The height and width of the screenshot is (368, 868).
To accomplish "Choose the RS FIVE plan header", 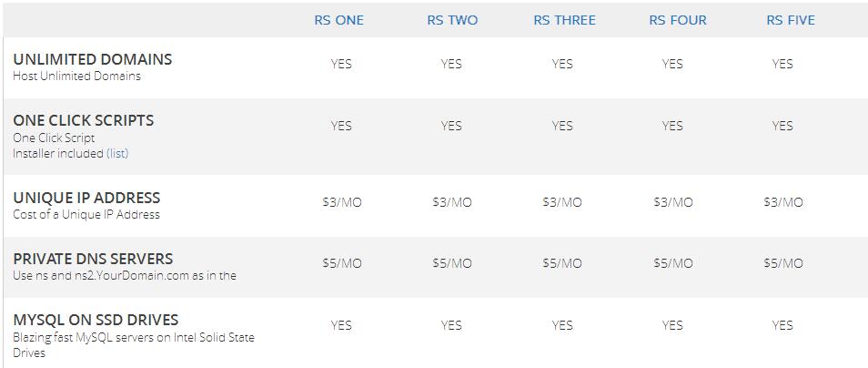I will (789, 20).
